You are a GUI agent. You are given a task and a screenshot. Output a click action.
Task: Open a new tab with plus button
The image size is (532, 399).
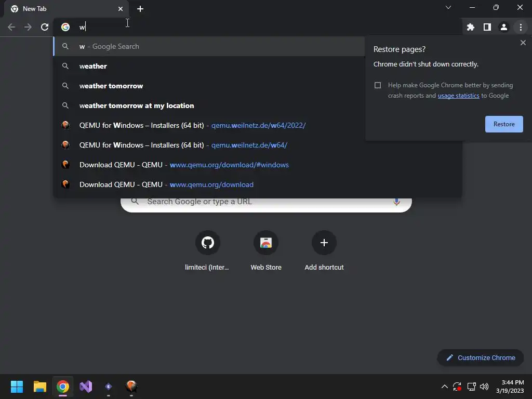coord(140,9)
